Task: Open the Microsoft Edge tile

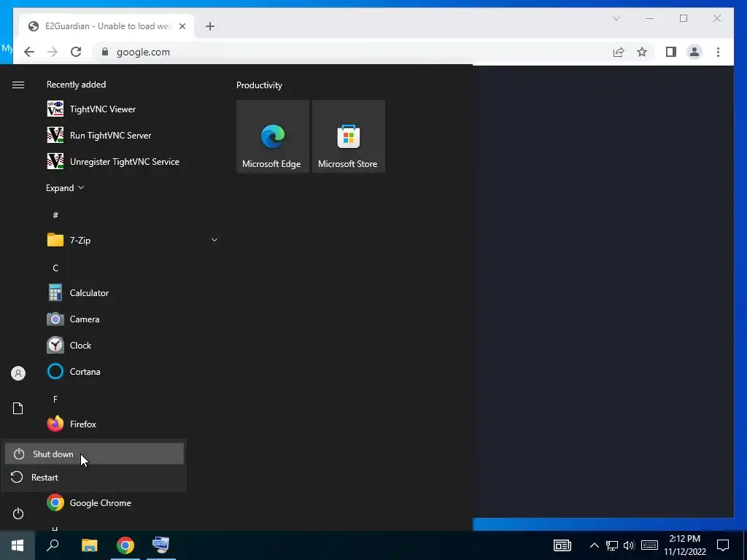Action: tap(273, 136)
